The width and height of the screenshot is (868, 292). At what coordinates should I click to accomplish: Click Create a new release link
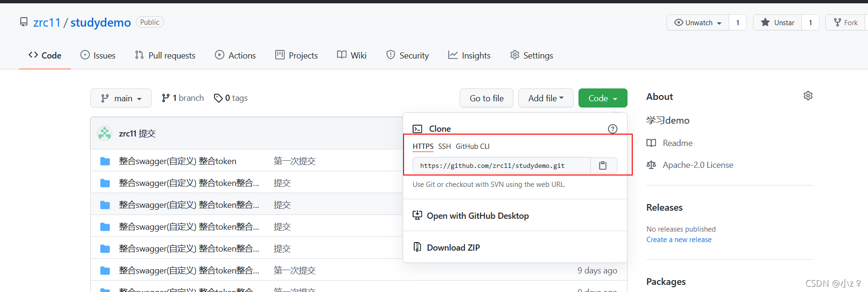click(679, 240)
